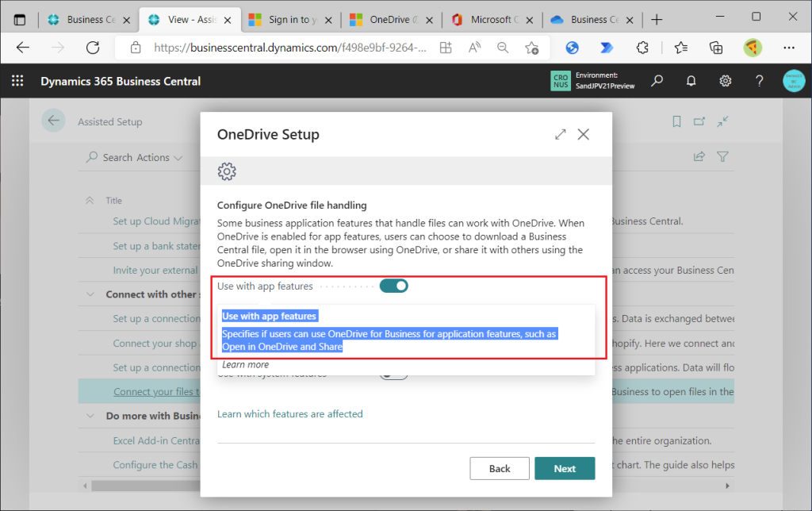
Task: Click the Next button in OneDrive Setup
Action: click(x=565, y=468)
